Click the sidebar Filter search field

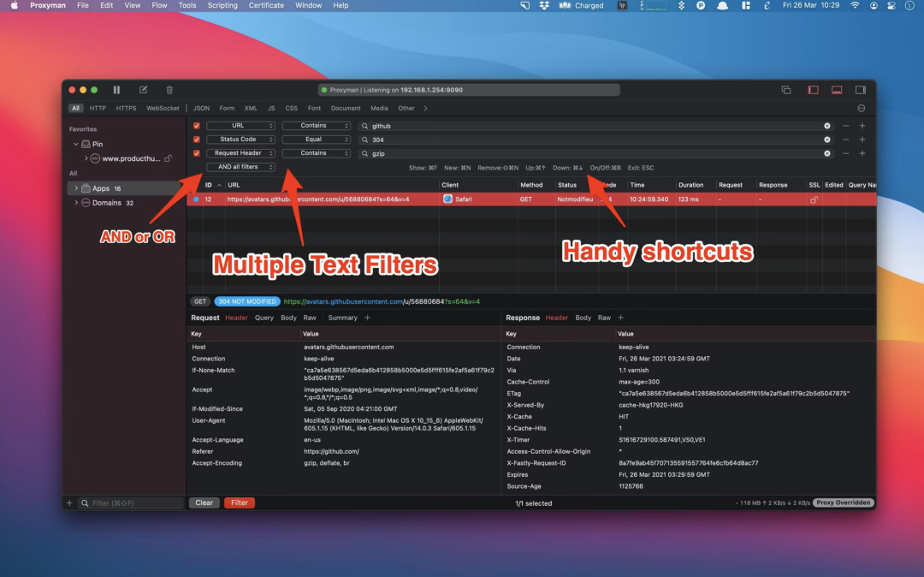click(x=132, y=503)
